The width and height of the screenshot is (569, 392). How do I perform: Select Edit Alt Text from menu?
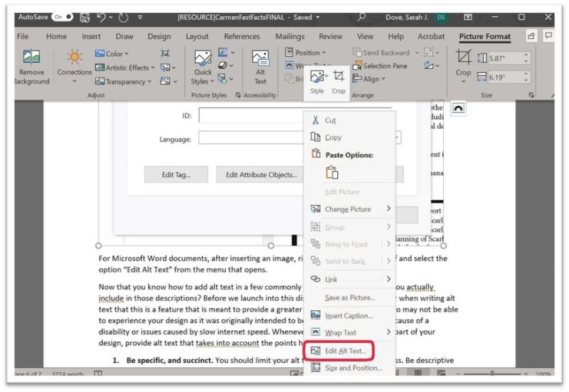(x=339, y=351)
